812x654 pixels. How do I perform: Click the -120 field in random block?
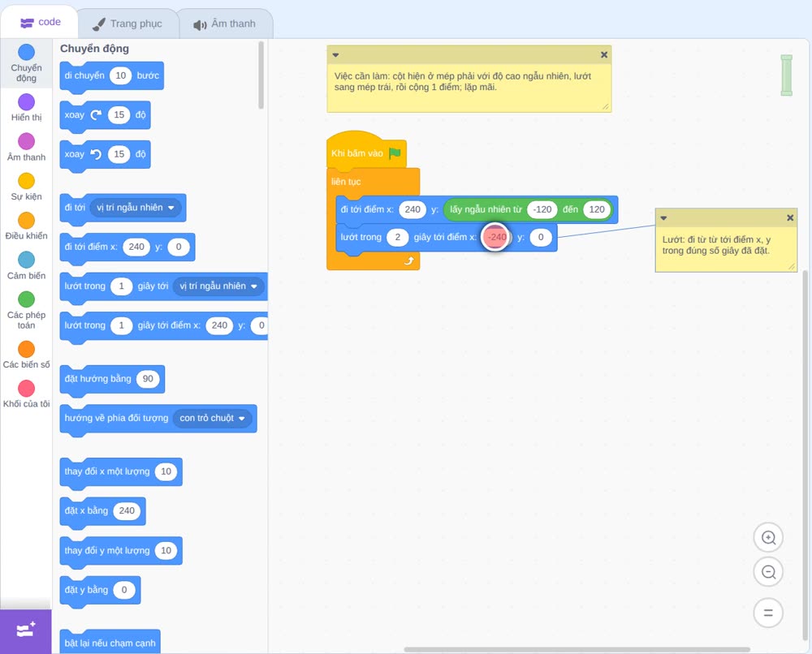[x=542, y=209]
